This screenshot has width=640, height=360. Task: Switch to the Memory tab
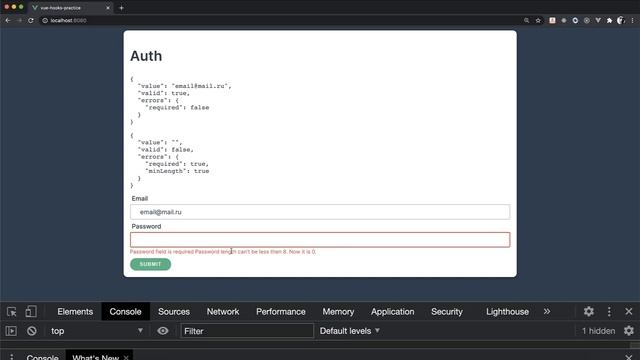pos(338,311)
